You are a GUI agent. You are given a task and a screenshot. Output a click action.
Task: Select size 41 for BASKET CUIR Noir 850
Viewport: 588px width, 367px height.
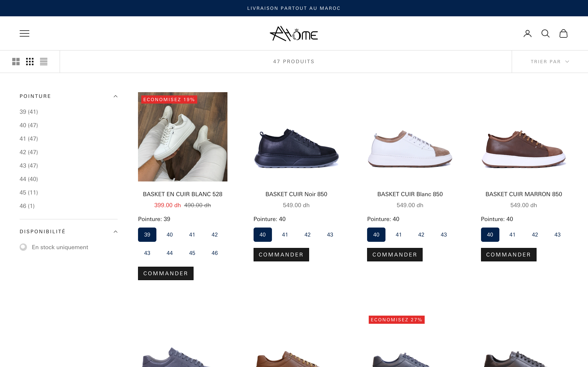285,234
